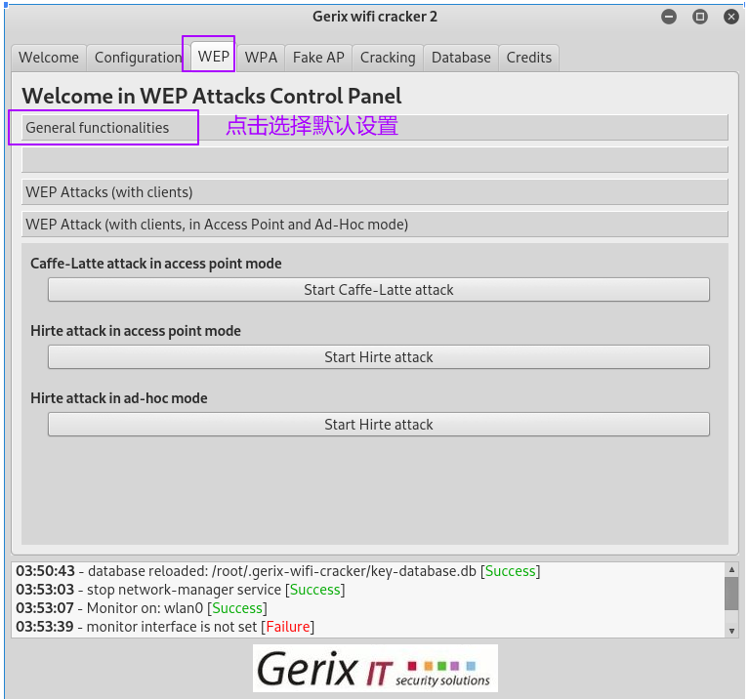Click the 'Monitor on: wlan0' log entry
This screenshot has width=749, height=700.
pos(142,608)
